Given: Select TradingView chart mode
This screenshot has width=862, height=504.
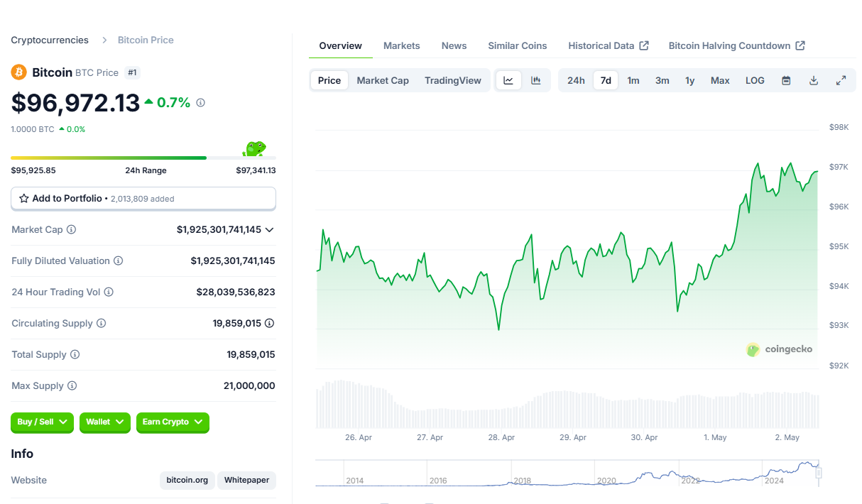Looking at the screenshot, I should [x=453, y=80].
